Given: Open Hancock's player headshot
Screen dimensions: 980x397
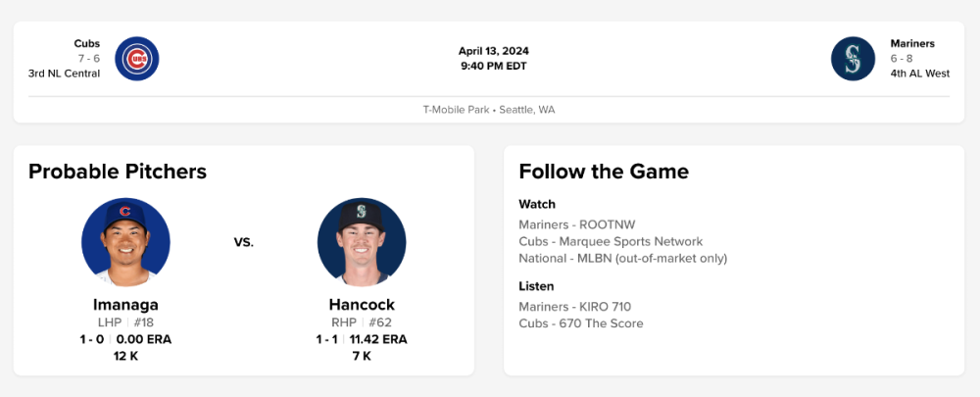Looking at the screenshot, I should coord(362,242).
